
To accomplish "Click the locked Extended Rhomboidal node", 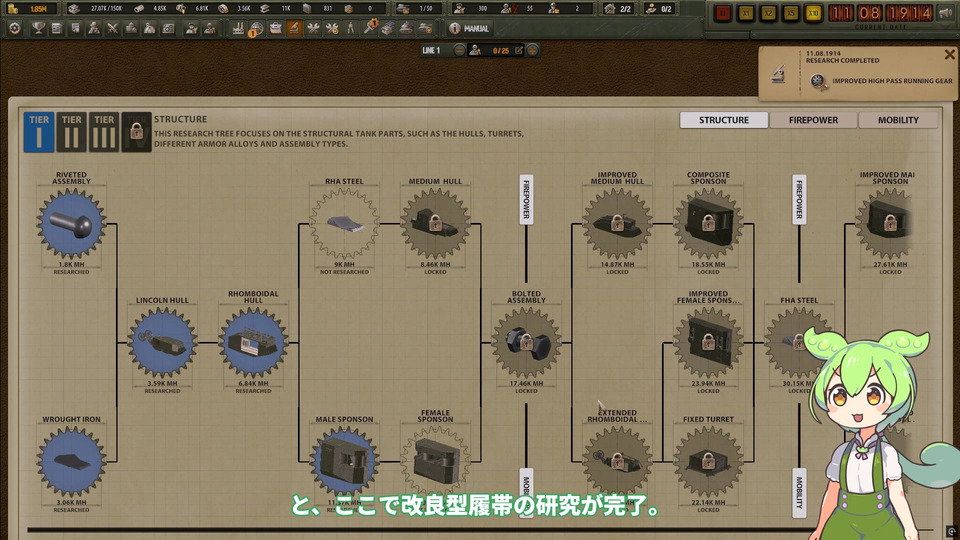I will click(617, 462).
